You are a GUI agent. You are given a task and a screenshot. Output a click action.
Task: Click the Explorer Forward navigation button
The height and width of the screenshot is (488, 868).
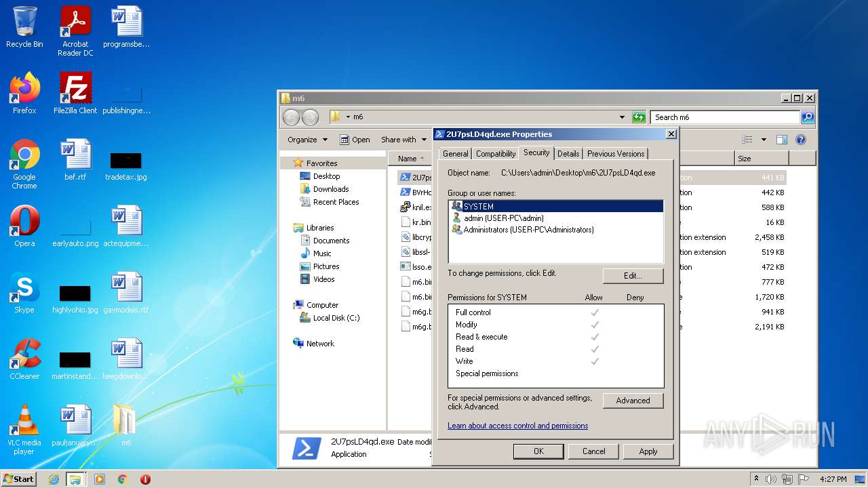[310, 117]
